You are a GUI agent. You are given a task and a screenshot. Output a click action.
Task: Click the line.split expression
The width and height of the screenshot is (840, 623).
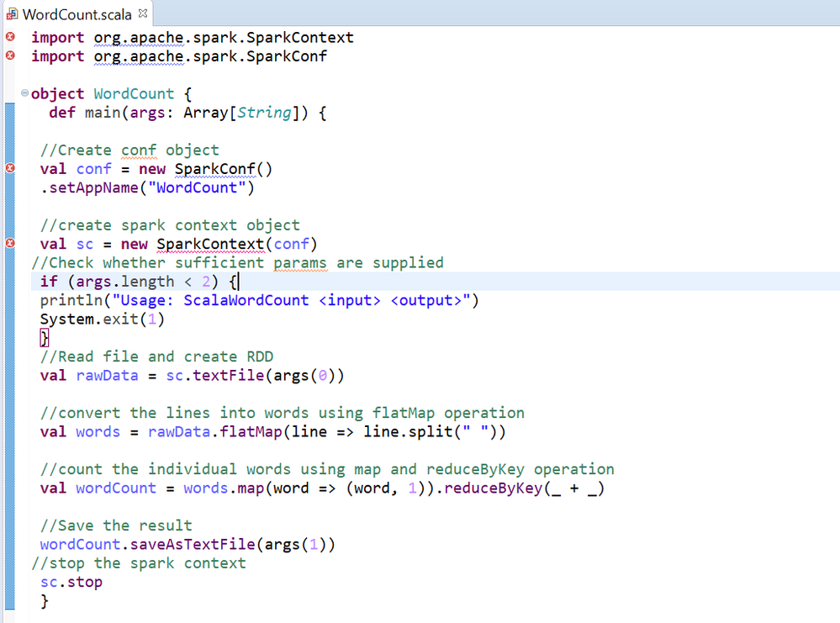[x=430, y=432]
